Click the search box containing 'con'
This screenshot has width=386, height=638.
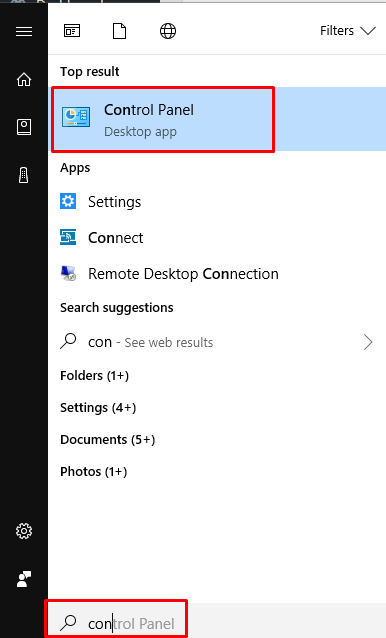click(x=217, y=621)
